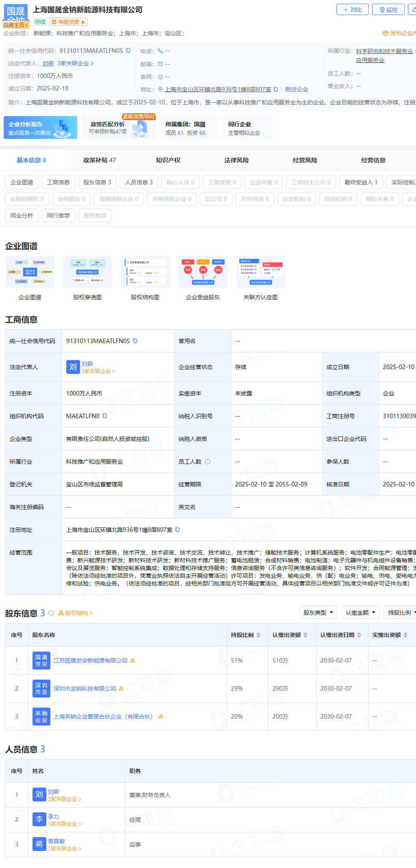This screenshot has height=868, width=416.
Task: Click the 同业分析 chip
Action: coord(22,216)
